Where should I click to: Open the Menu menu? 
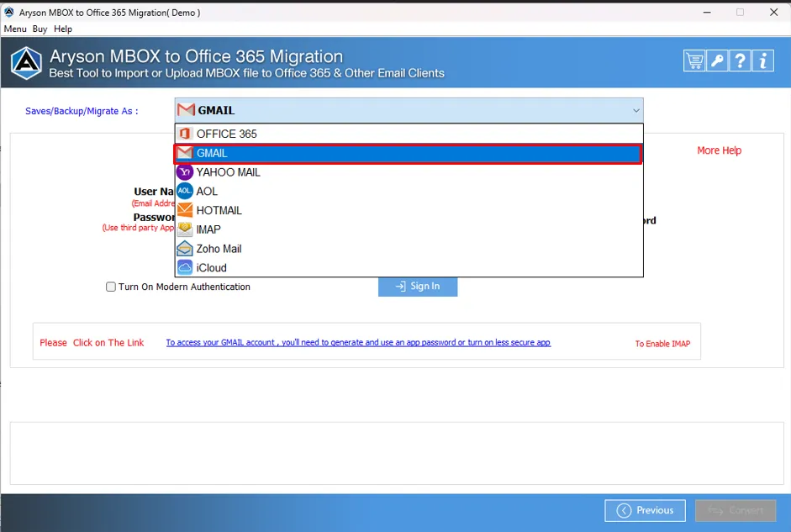(x=15, y=29)
